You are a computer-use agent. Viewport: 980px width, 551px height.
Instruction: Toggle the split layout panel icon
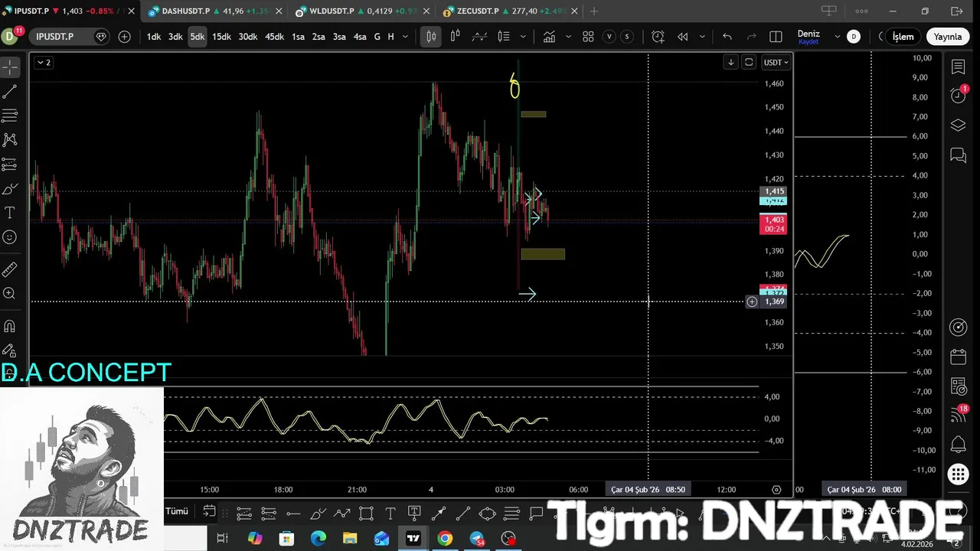pos(776,37)
